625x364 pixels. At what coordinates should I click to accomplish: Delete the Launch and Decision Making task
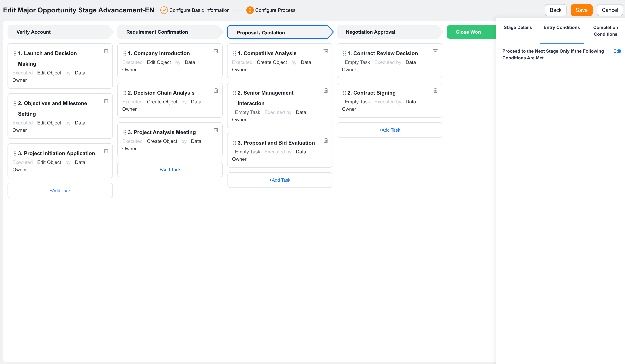106,51
